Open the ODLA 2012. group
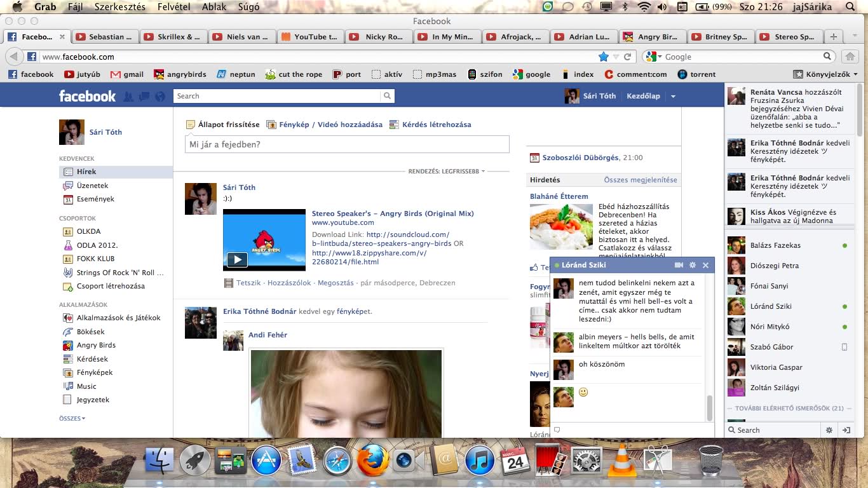Screen dimensions: 868x488 point(97,245)
